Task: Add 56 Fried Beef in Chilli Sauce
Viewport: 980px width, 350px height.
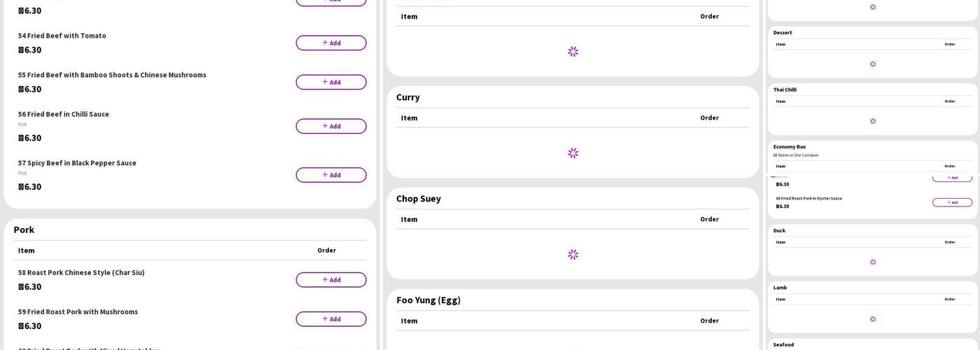Action: click(x=330, y=126)
